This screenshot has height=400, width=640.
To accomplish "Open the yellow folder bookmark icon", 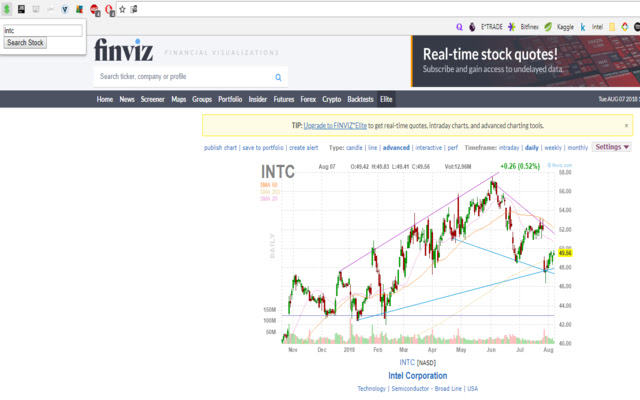I will point(612,27).
